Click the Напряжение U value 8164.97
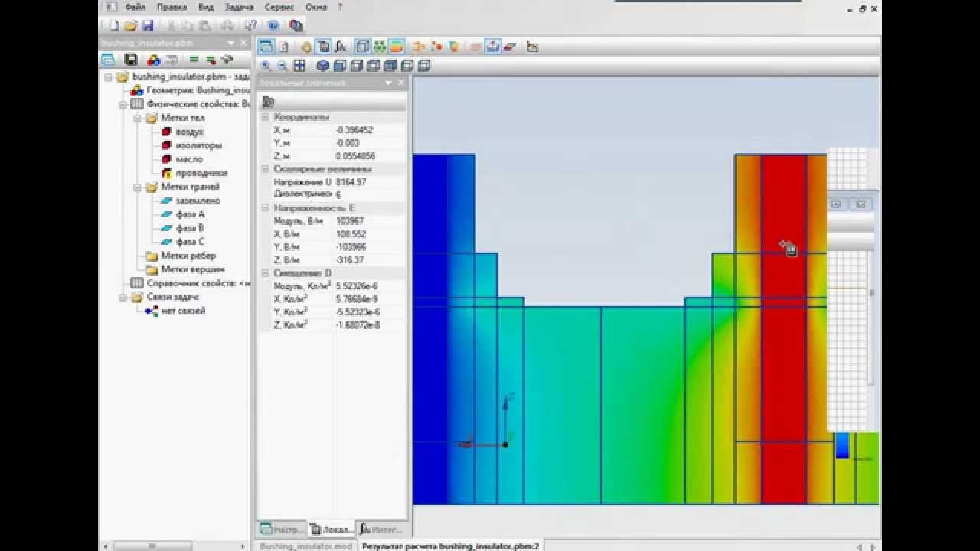The image size is (980, 551). tap(351, 182)
